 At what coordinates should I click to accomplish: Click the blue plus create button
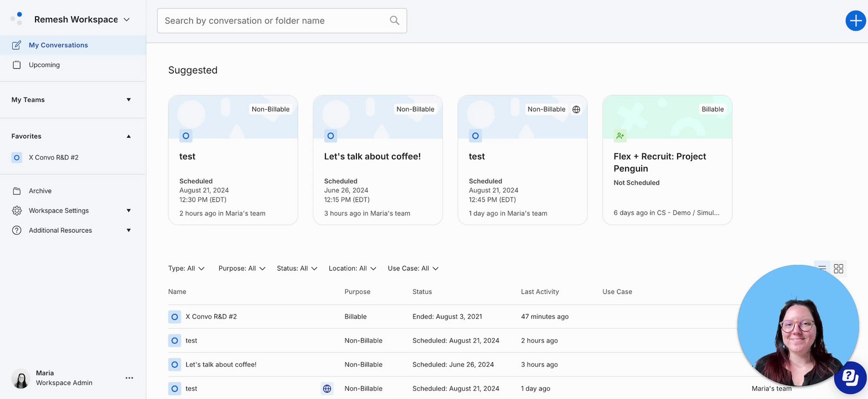point(855,21)
